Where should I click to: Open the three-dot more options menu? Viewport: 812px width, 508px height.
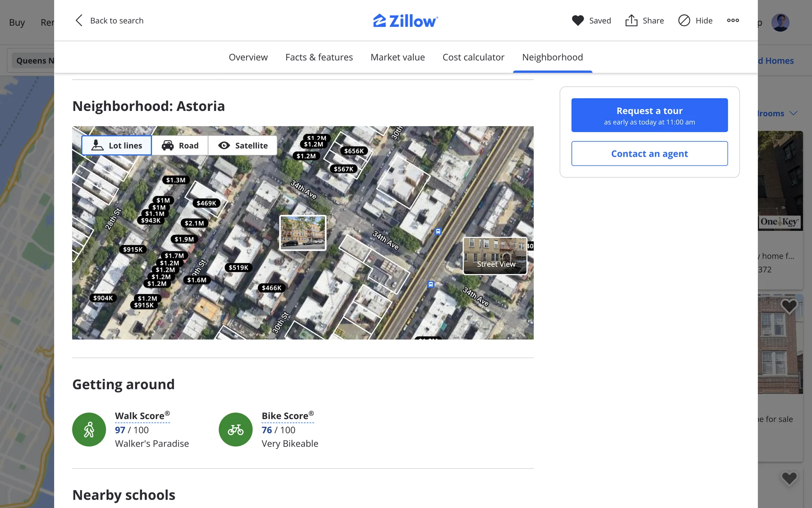coord(733,20)
